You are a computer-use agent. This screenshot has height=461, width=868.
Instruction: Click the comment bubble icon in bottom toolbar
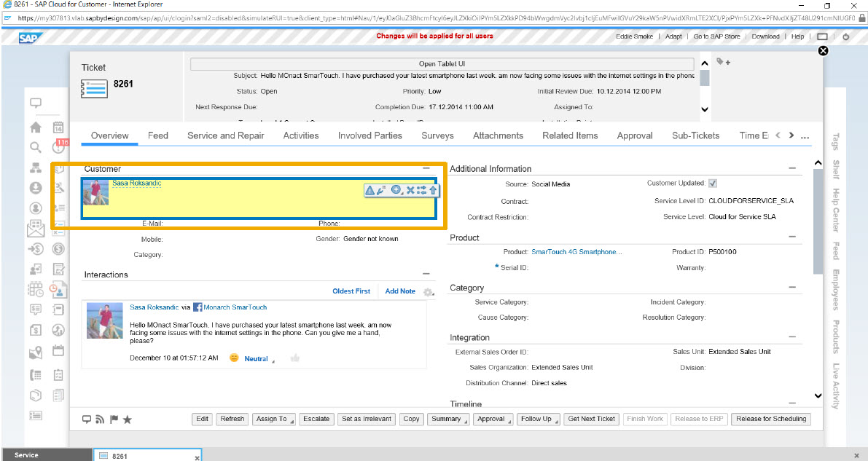coord(86,419)
